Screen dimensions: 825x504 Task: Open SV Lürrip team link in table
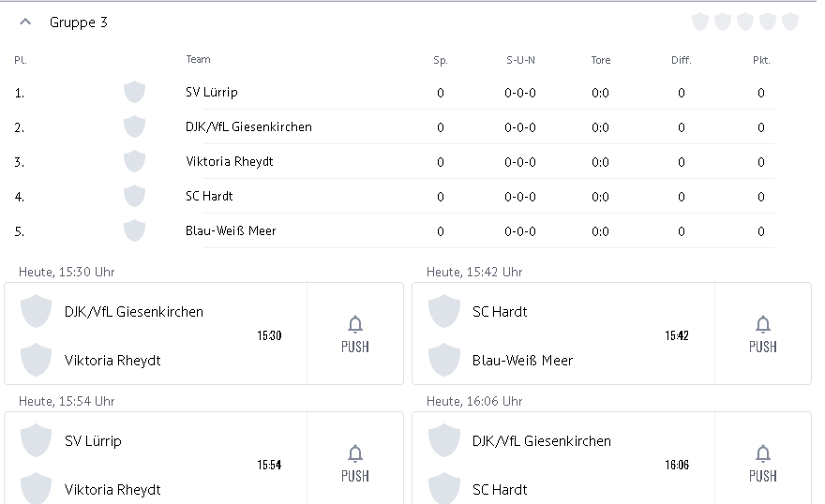(212, 93)
